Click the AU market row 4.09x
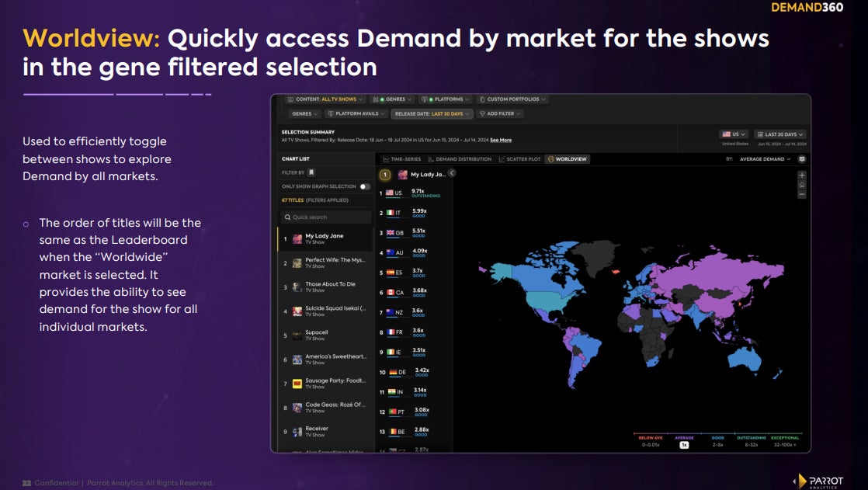Screen dimensions: 868x490 tap(412, 253)
